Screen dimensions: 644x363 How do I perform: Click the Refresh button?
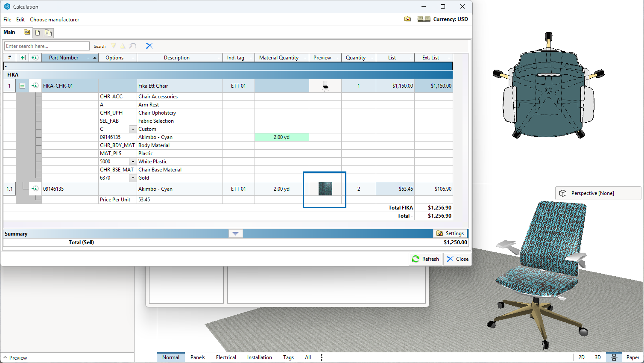pyautogui.click(x=425, y=259)
